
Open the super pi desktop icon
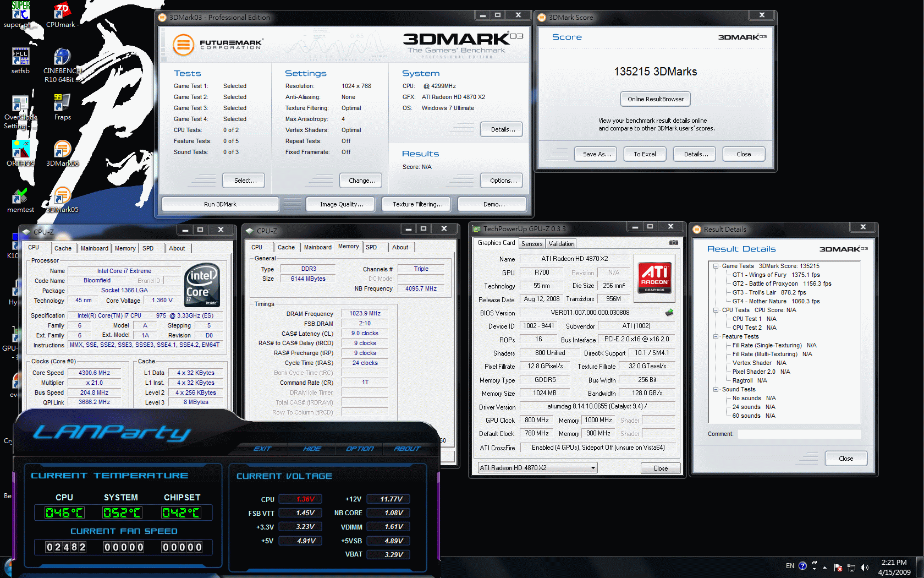[20, 15]
